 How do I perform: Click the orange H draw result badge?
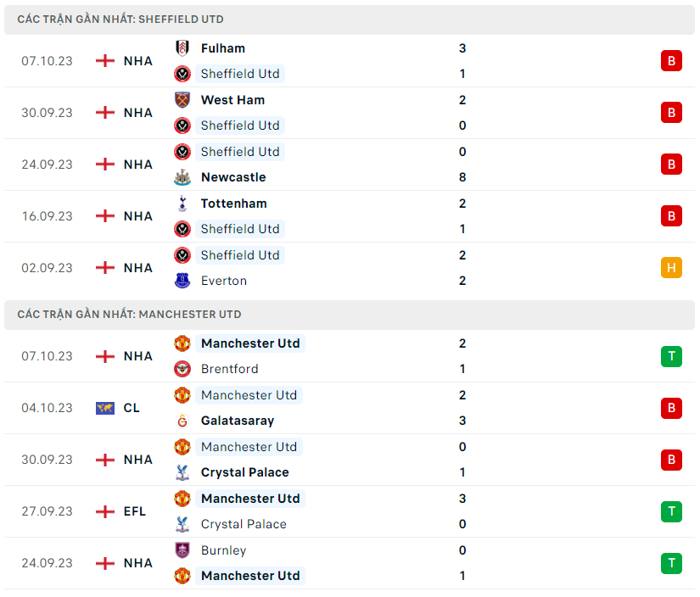click(x=671, y=268)
